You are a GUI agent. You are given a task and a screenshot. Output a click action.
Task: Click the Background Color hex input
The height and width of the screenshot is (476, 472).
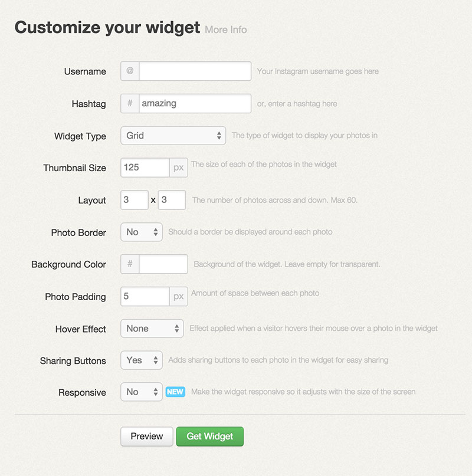tap(163, 264)
